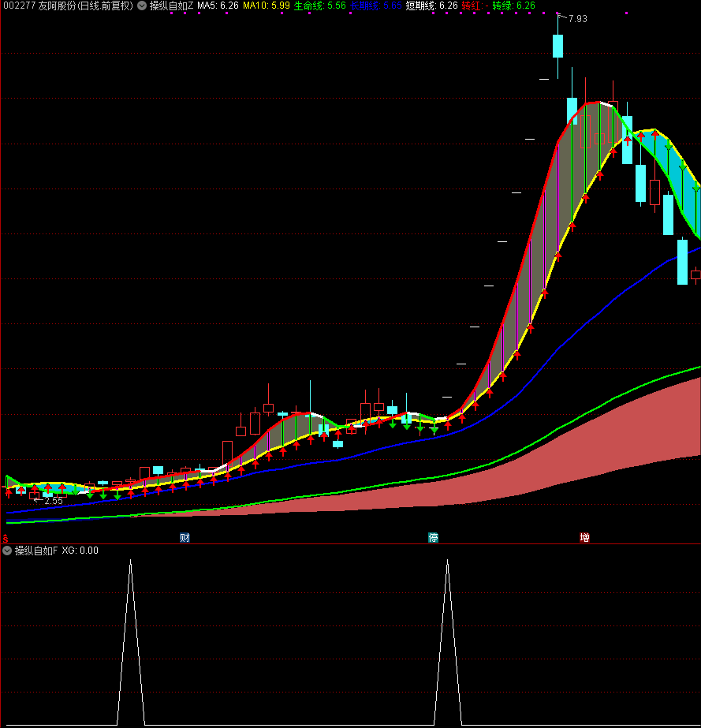Viewport: 701px width, 728px height.
Task: Click the red filled band under the chart
Action: (552, 473)
